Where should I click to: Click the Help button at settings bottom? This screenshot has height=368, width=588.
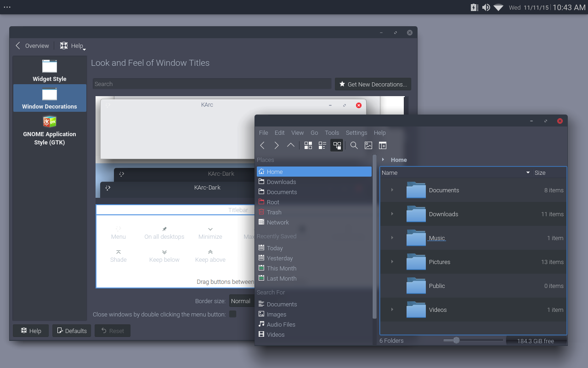point(31,331)
